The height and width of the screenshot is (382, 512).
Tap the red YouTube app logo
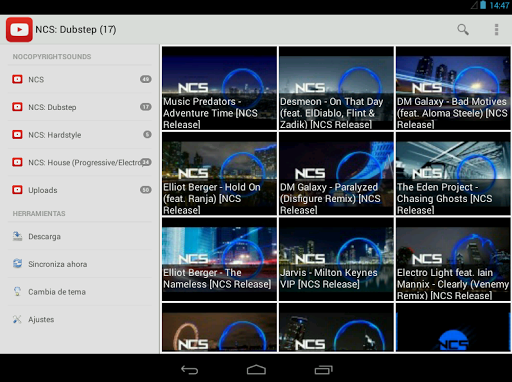(x=19, y=30)
